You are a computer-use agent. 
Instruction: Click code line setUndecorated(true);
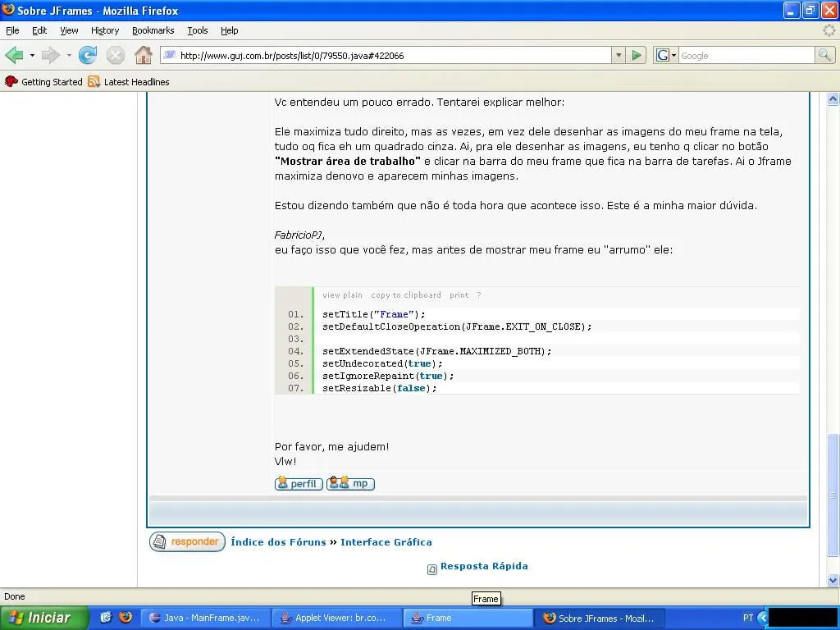[x=382, y=363]
